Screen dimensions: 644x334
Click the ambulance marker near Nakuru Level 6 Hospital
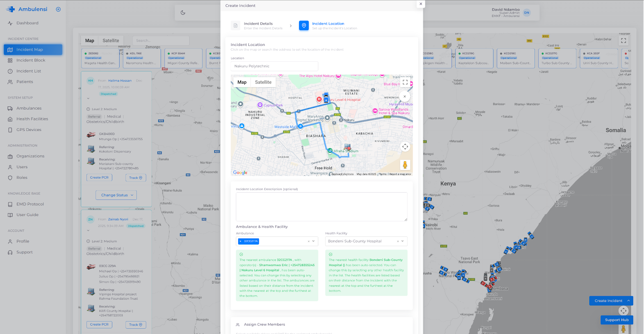(x=326, y=97)
